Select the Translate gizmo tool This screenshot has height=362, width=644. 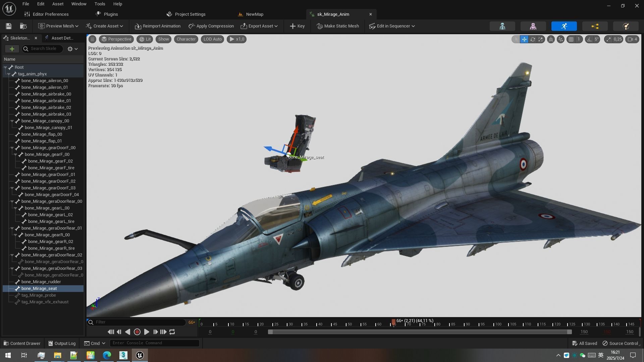tap(524, 39)
